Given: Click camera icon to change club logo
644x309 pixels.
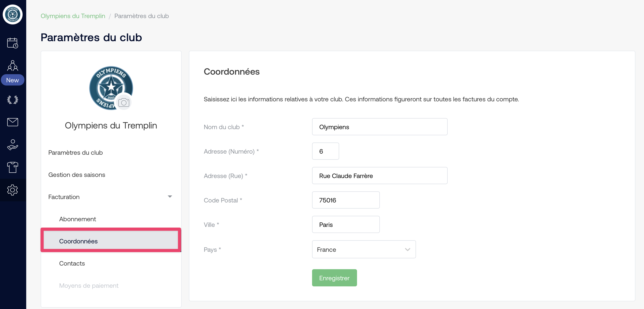Looking at the screenshot, I should tap(124, 102).
